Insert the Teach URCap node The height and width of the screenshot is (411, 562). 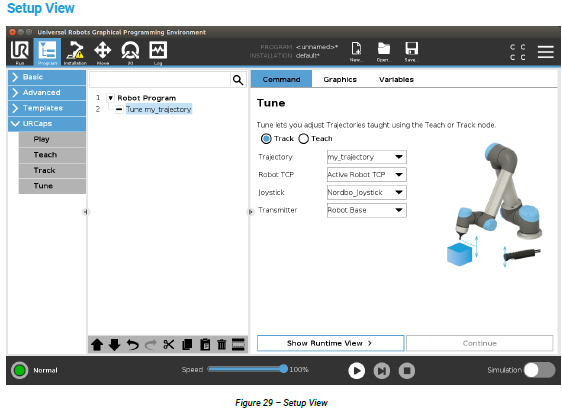pyautogui.click(x=52, y=155)
